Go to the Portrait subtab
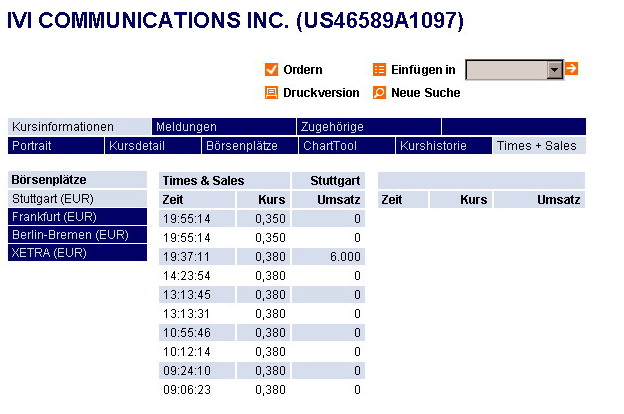624x414 pixels. point(32,146)
